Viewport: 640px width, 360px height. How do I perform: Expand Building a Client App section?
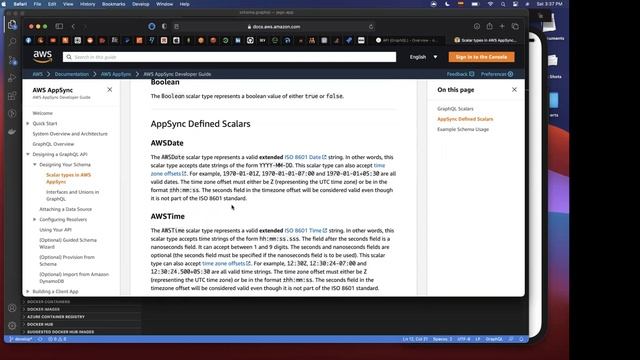click(28, 291)
